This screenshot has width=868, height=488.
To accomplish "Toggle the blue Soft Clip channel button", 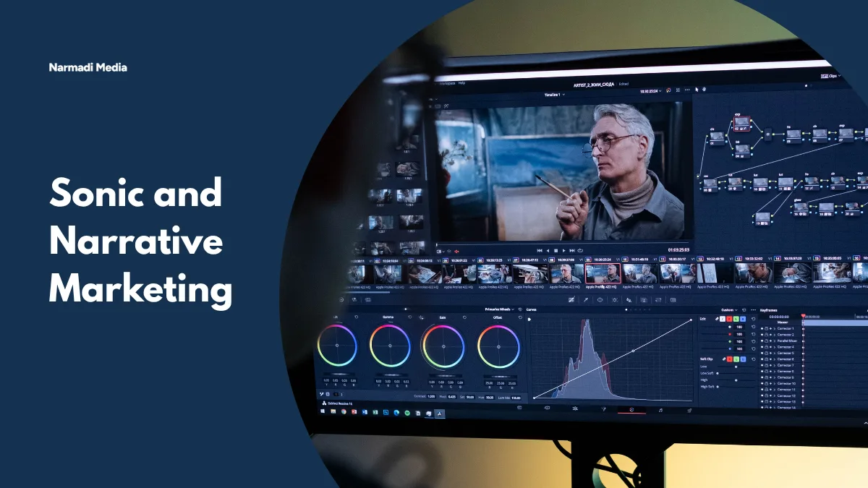I will 743,359.
